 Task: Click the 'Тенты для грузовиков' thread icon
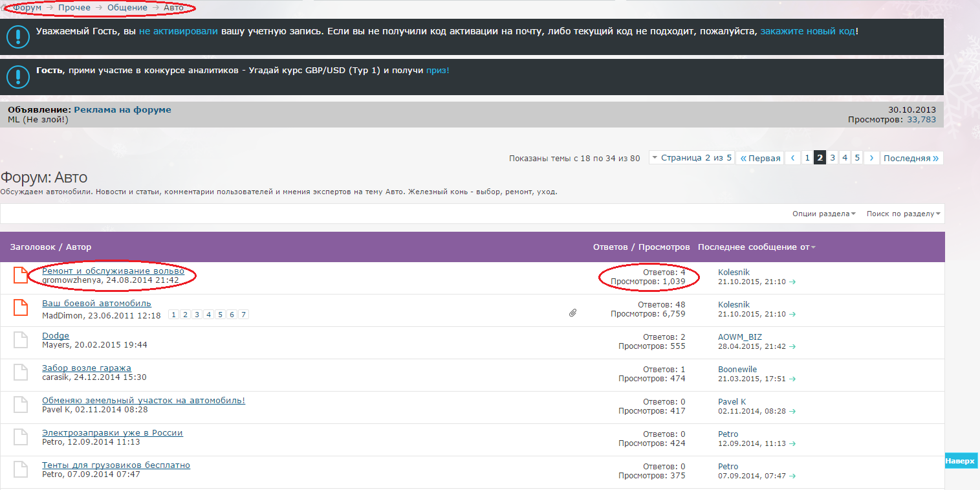[21, 469]
